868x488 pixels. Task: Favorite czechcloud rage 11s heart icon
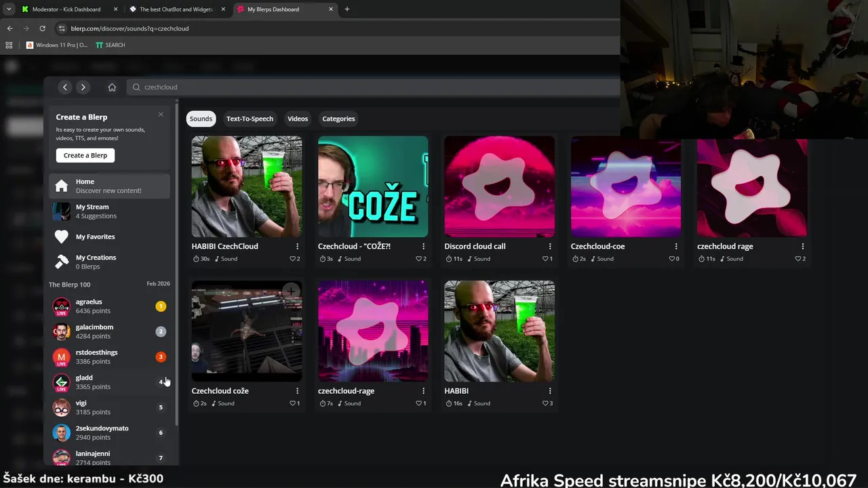(798, 259)
